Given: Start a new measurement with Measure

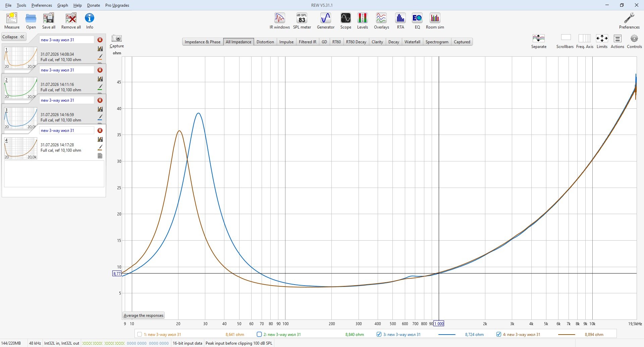Looking at the screenshot, I should click(12, 20).
